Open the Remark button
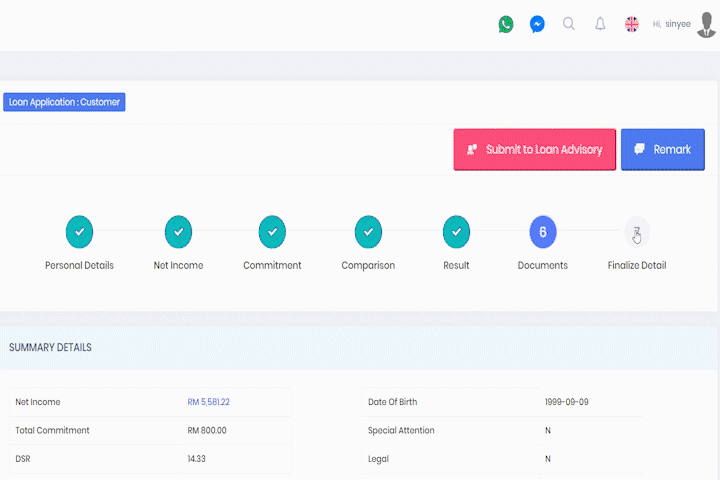 [x=663, y=149]
